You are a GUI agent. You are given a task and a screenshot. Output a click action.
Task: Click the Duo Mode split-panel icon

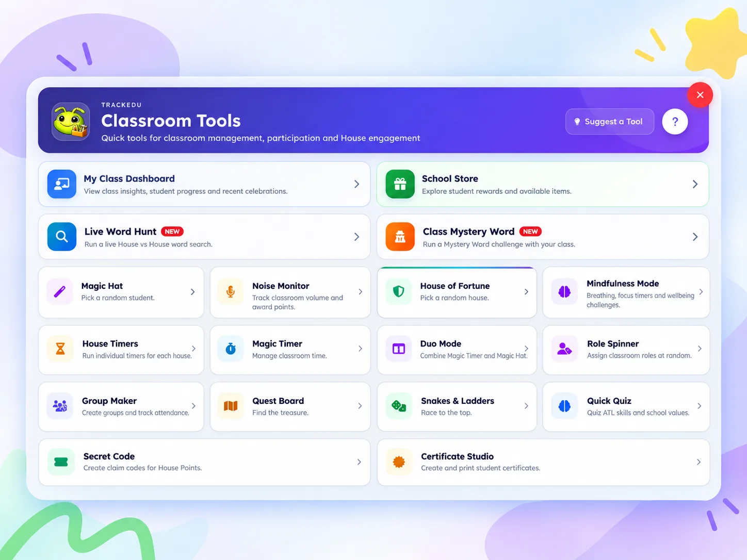tap(398, 349)
